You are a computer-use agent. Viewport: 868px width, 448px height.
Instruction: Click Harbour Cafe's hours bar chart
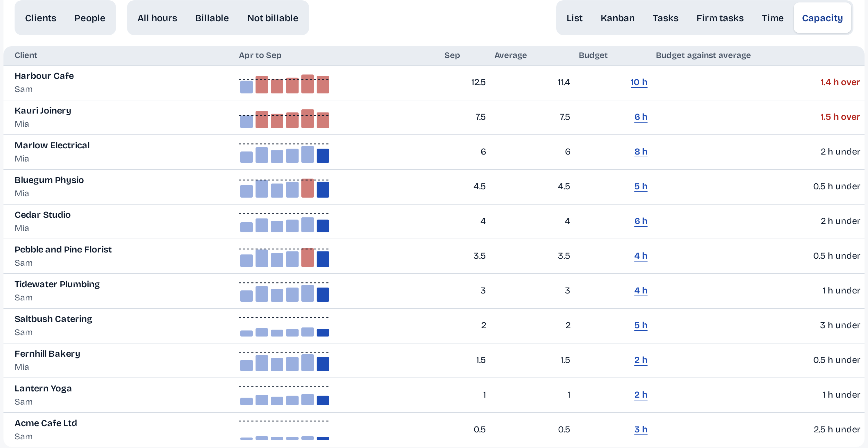(284, 84)
